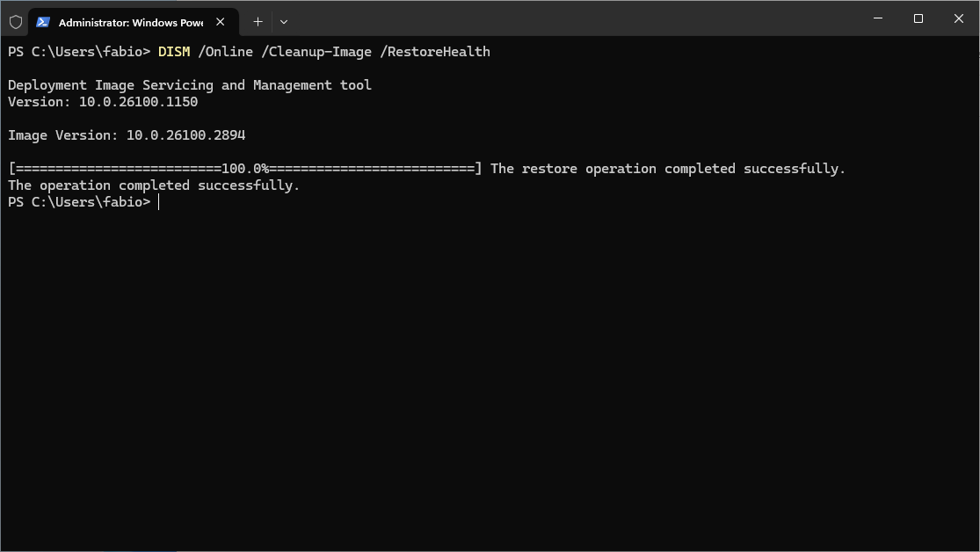Image resolution: width=980 pixels, height=552 pixels.
Task: Expand the new tab profile dropdown chevron
Action: click(x=284, y=22)
